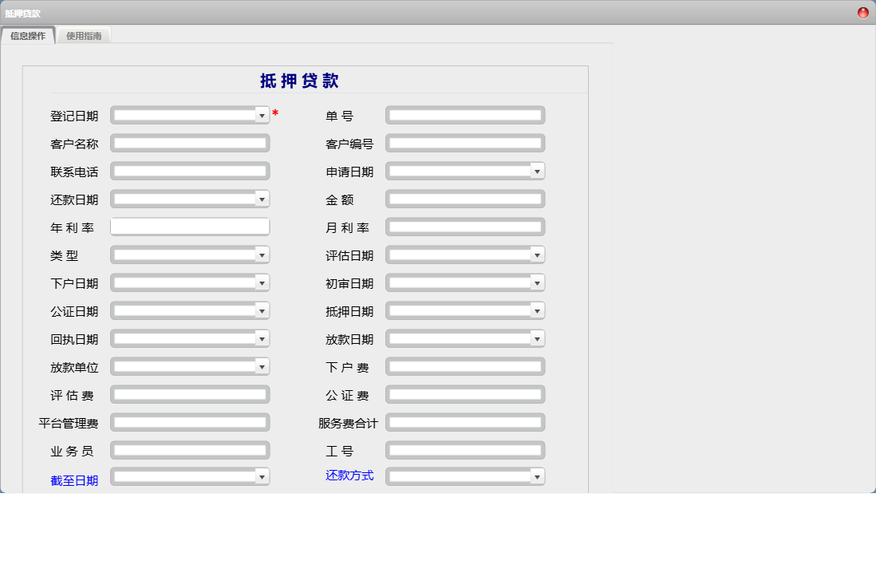Expand the 截至日期 dropdown arrow
The height and width of the screenshot is (588, 876).
[x=262, y=477]
